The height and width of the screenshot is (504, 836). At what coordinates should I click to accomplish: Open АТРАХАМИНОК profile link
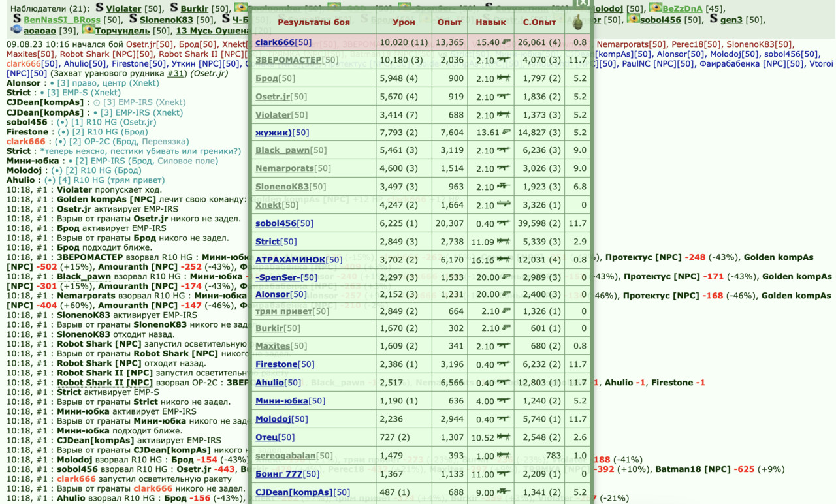290,260
